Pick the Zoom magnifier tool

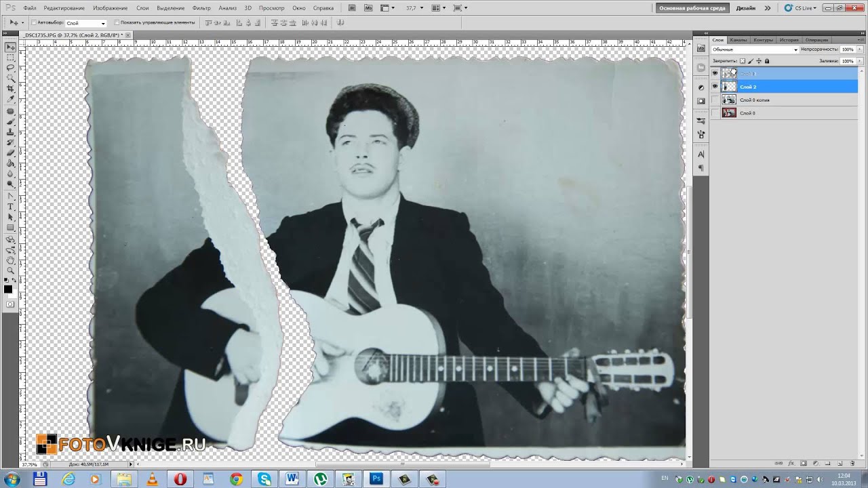click(x=10, y=270)
